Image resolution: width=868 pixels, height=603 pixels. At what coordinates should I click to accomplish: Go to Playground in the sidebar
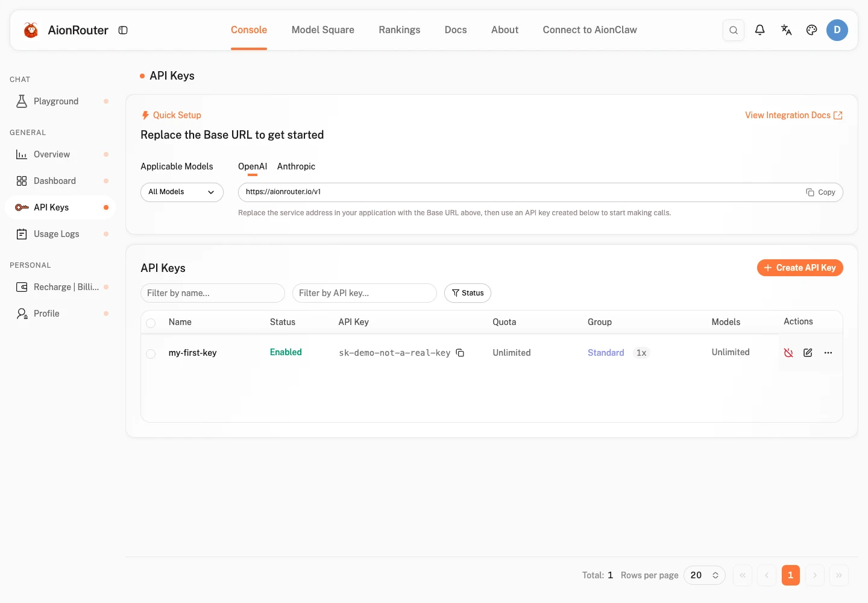pyautogui.click(x=60, y=101)
